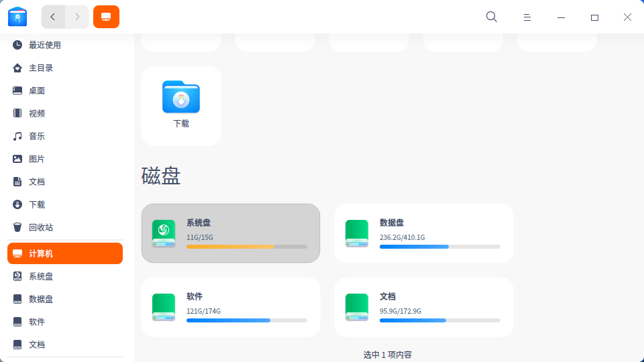Viewport: 644px width, 362px height.
Task: Click the 95.9G/172.9G capacity text
Action: (x=400, y=311)
